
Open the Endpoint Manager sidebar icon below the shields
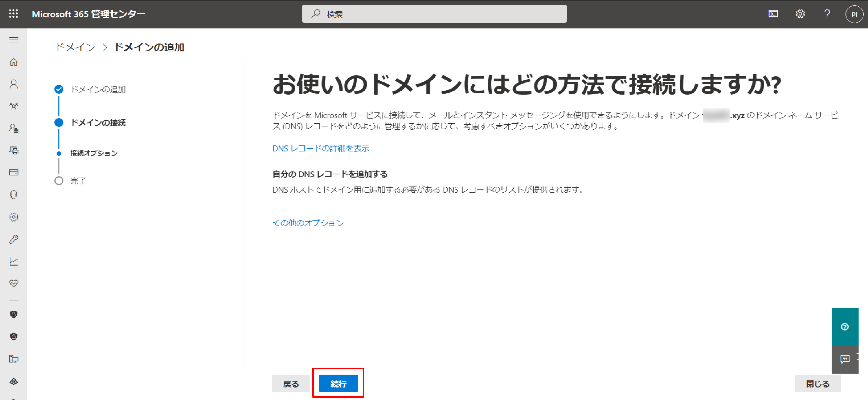[14, 359]
